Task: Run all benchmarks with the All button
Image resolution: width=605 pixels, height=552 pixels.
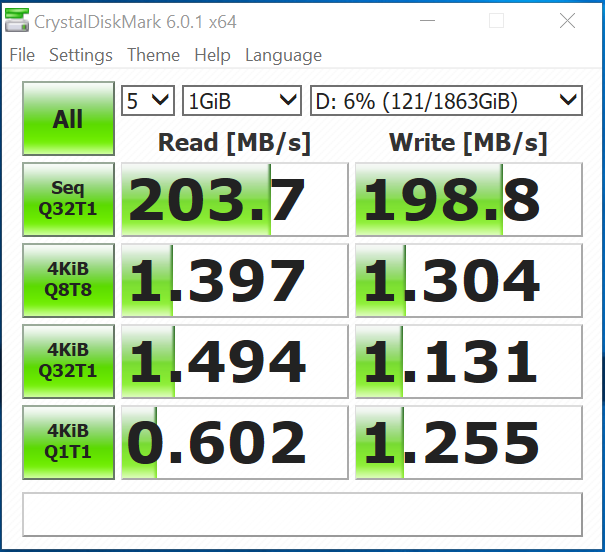Action: [69, 118]
